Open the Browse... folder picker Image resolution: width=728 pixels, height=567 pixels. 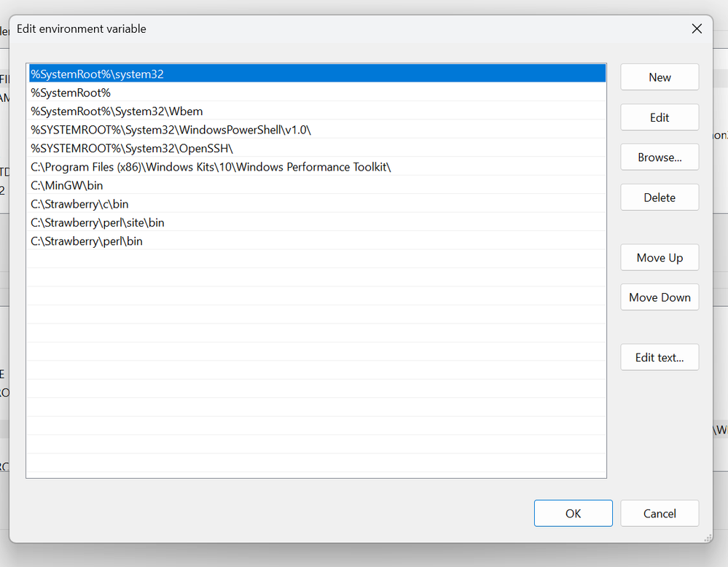pos(659,157)
